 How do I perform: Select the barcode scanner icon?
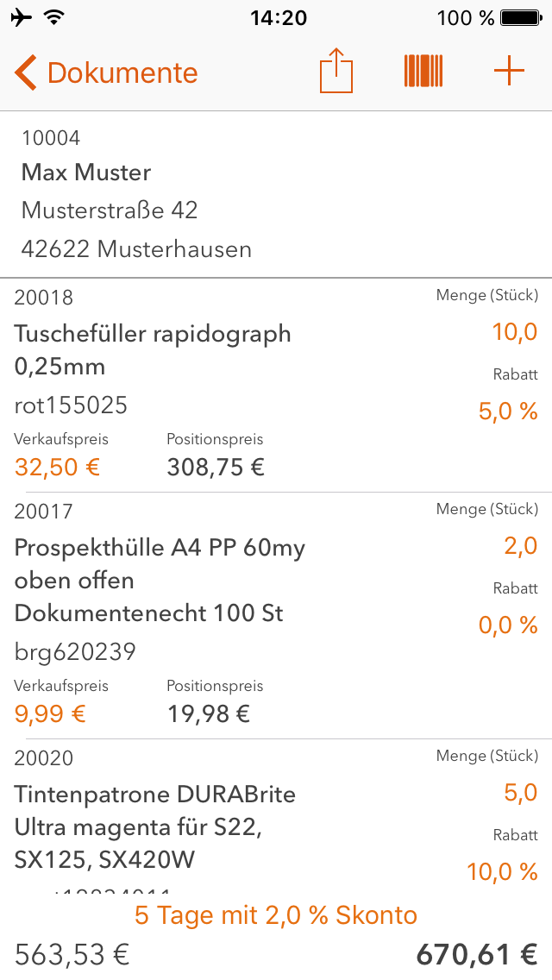coord(423,72)
